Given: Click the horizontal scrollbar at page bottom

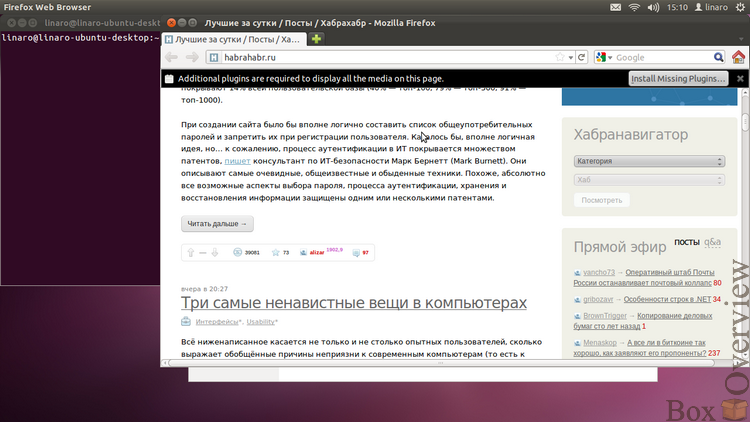Looking at the screenshot, I should [440, 363].
